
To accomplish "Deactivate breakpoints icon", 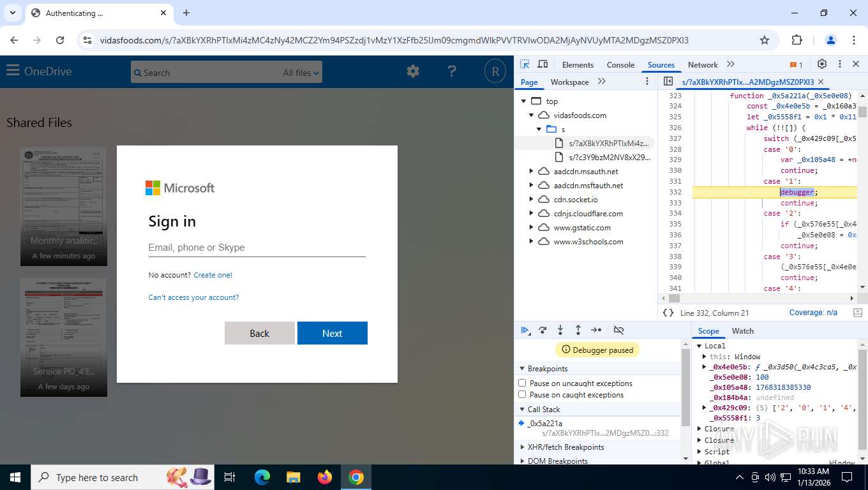I will 618,330.
